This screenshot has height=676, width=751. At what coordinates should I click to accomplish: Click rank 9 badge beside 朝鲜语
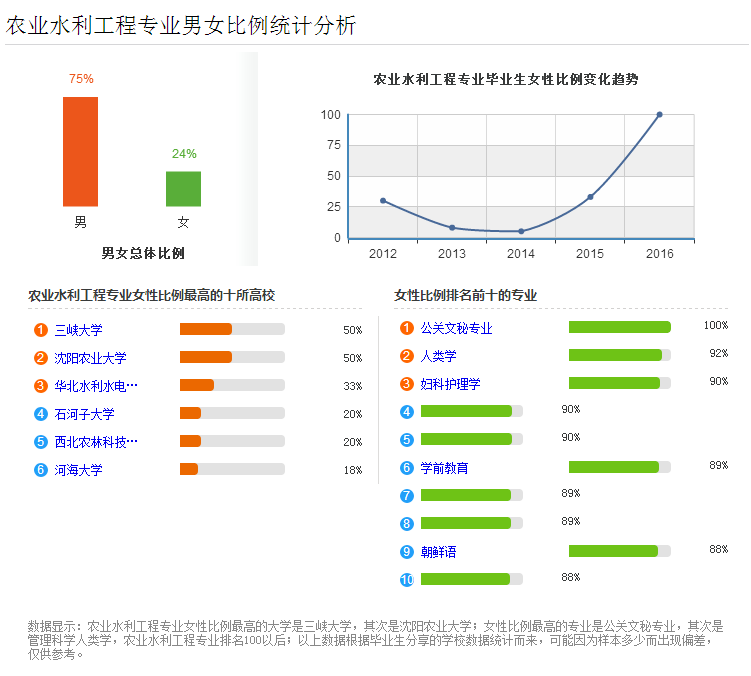tap(407, 551)
